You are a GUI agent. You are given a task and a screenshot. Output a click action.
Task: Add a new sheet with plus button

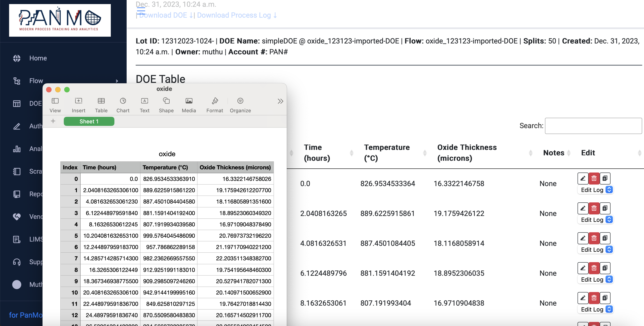53,121
